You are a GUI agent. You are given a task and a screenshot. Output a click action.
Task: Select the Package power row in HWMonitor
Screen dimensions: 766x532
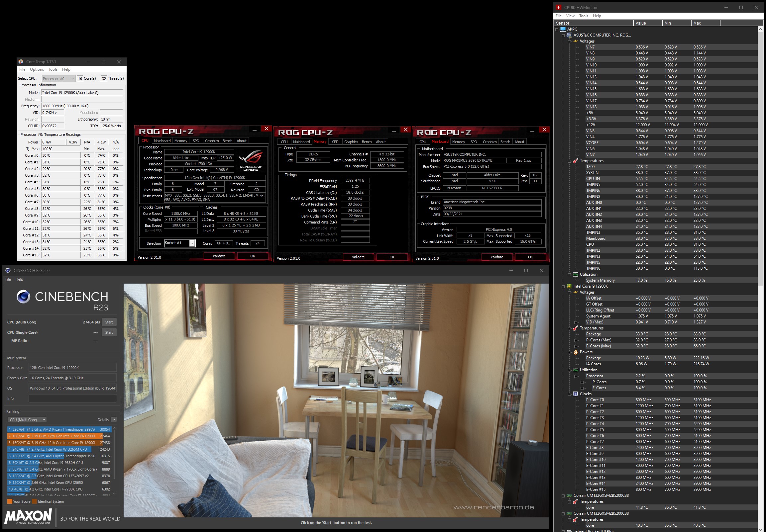click(671, 358)
